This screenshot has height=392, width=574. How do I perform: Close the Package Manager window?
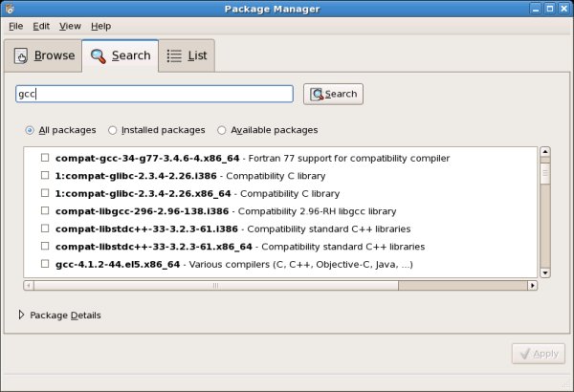(564, 9)
